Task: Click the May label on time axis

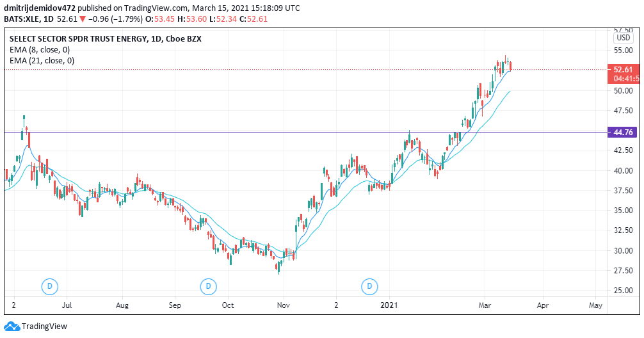Action: tap(595, 305)
